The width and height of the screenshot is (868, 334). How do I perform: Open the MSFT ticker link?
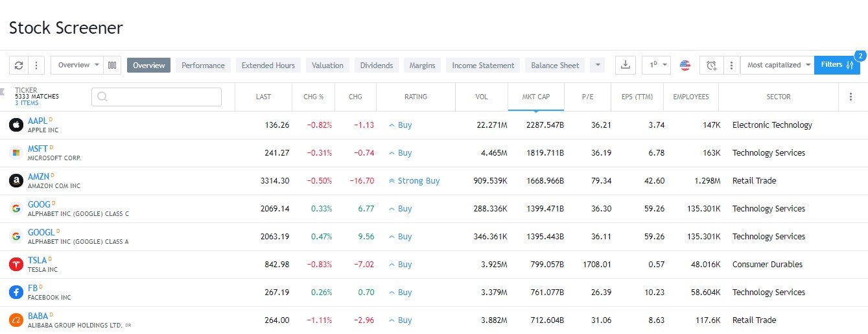tap(38, 149)
